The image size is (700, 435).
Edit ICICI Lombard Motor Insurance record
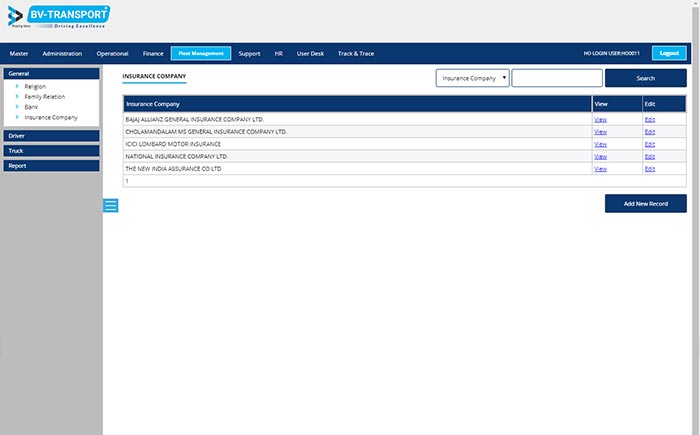click(x=650, y=144)
